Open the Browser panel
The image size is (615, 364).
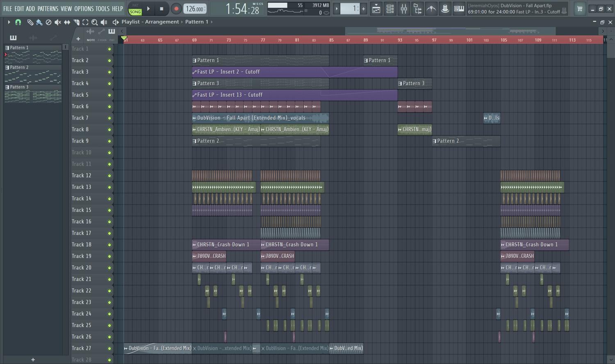tap(417, 9)
